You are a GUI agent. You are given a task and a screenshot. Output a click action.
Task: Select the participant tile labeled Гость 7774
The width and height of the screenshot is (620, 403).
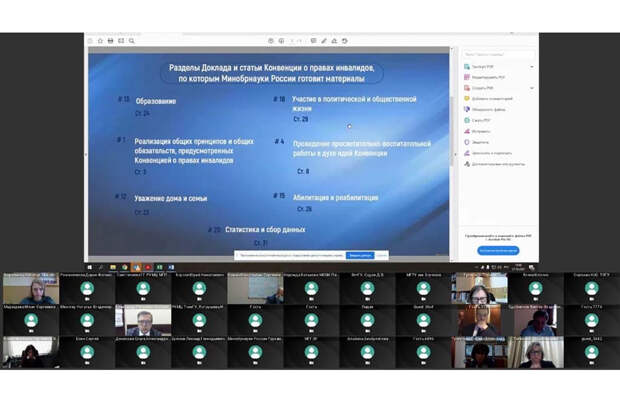[592, 320]
